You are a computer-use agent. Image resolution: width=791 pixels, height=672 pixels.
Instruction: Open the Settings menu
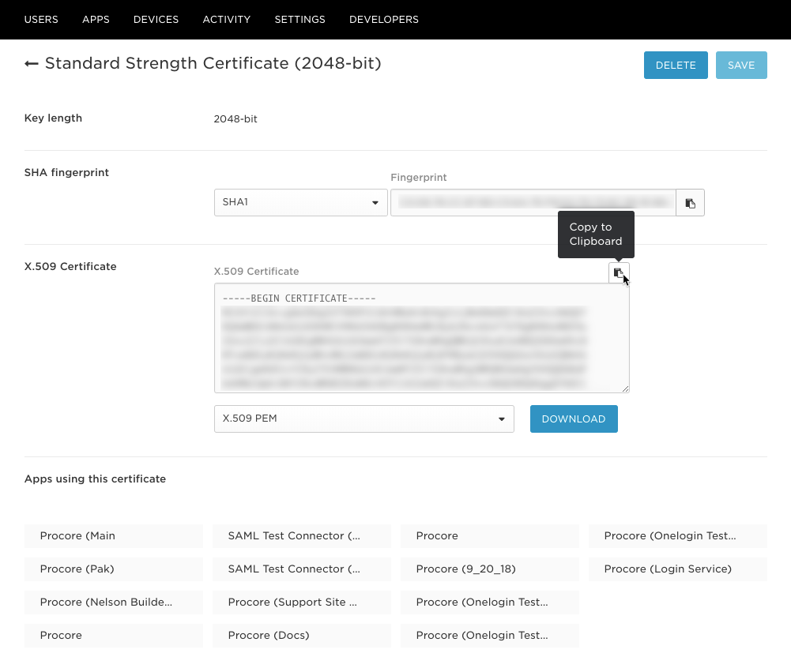299,20
